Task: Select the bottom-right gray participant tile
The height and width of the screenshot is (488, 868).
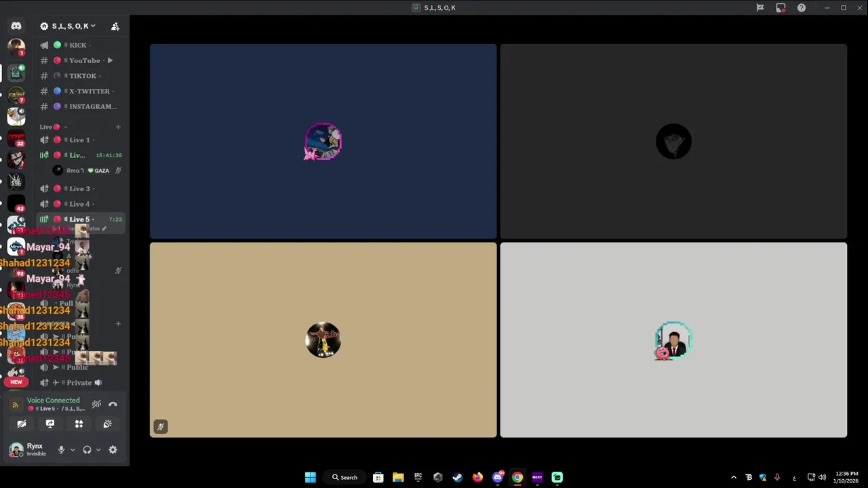Action: [x=673, y=340]
